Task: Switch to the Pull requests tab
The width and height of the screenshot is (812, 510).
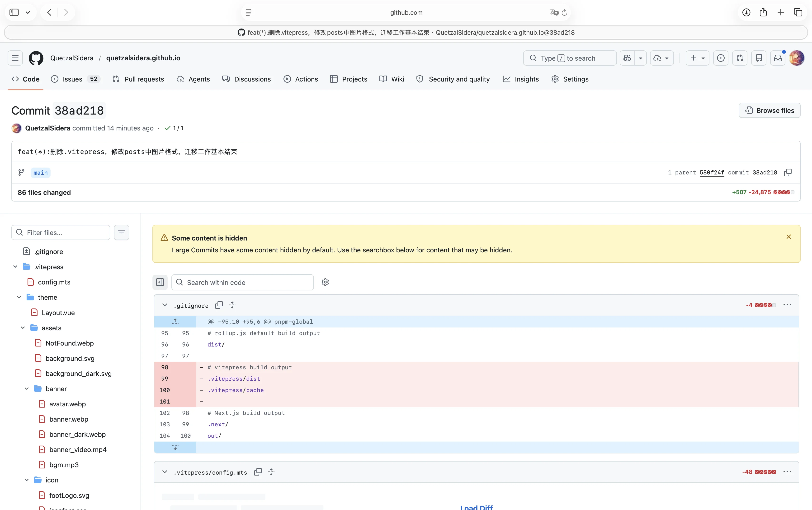Action: pyautogui.click(x=138, y=79)
